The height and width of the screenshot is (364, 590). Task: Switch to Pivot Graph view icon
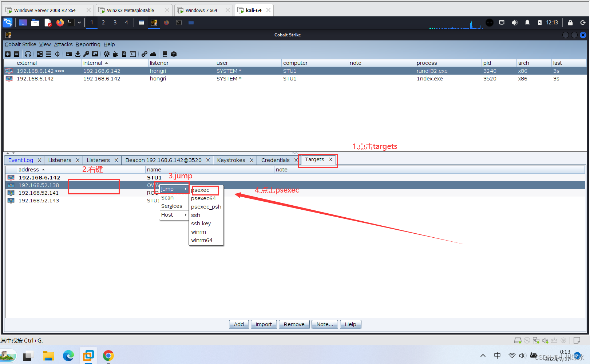point(40,54)
